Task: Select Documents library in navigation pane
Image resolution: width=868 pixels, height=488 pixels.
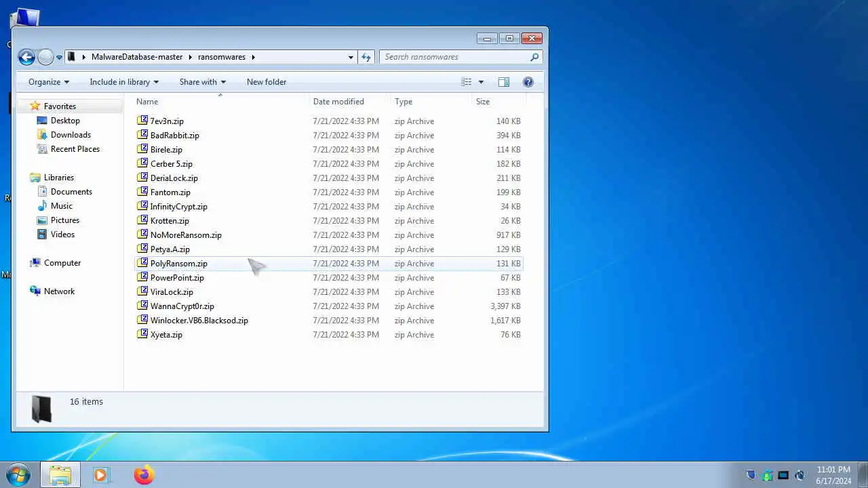Action: (71, 192)
